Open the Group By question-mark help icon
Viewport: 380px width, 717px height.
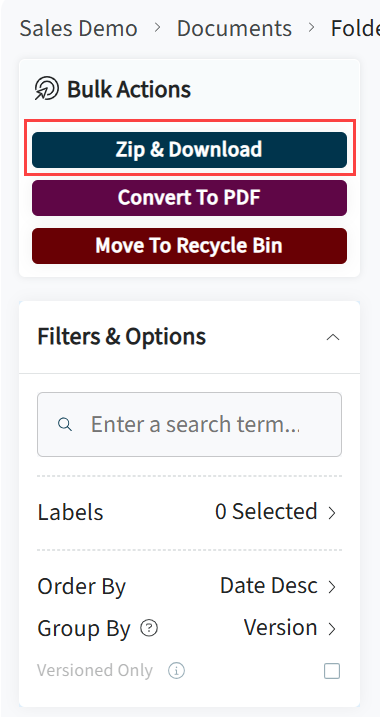pos(149,628)
